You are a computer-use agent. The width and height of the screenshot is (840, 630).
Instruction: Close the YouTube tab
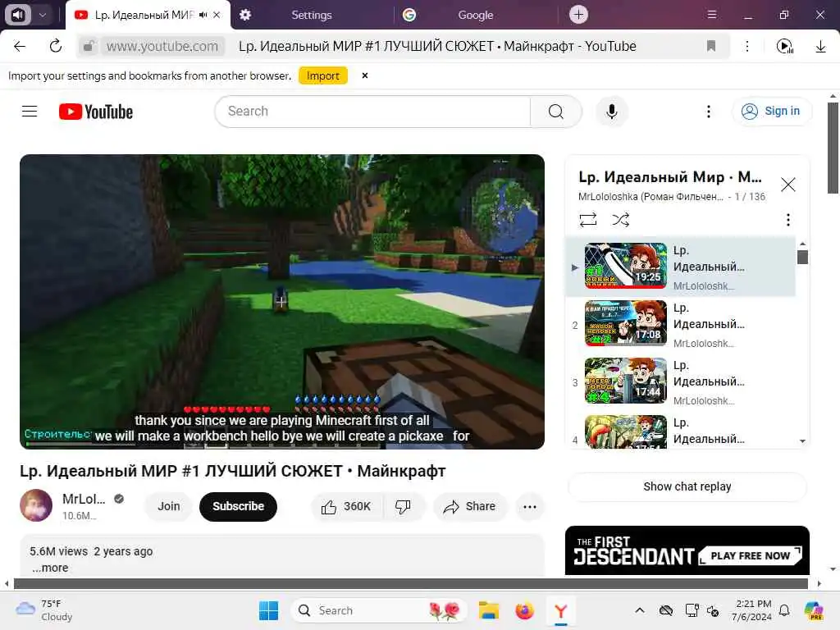point(217,15)
